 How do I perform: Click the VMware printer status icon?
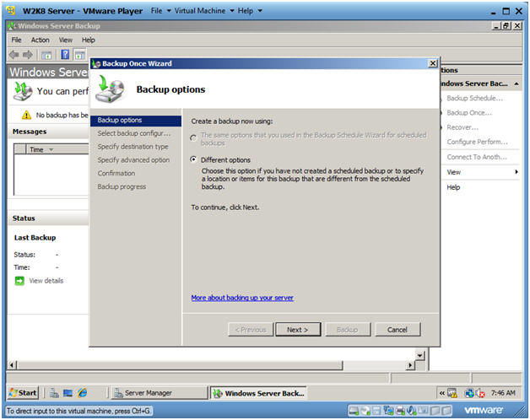[x=400, y=411]
